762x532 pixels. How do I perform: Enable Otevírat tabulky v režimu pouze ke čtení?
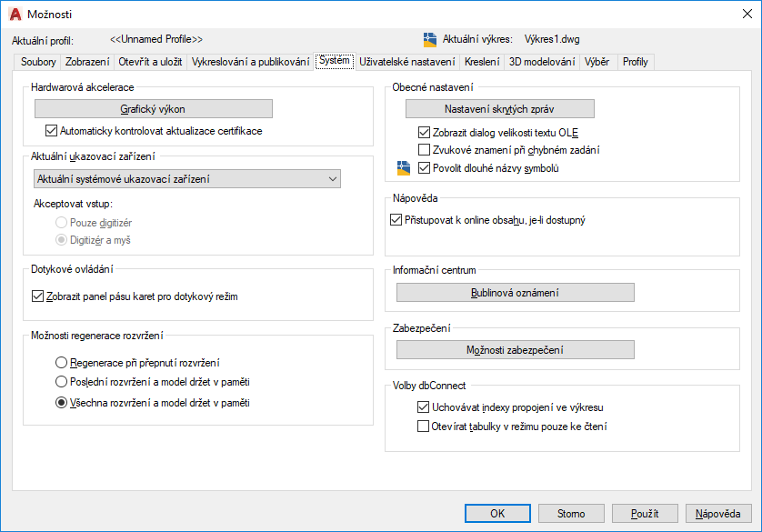click(423, 426)
